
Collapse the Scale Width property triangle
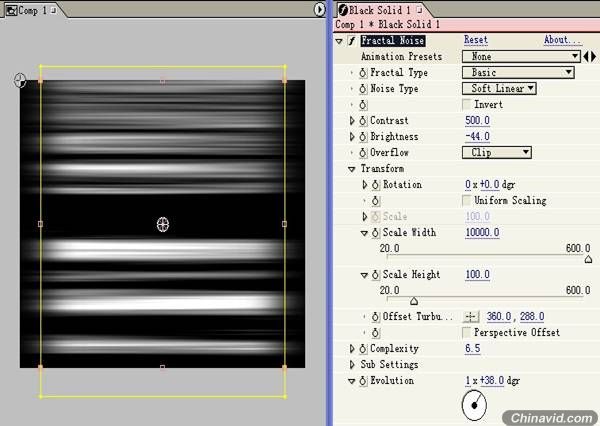(x=364, y=233)
